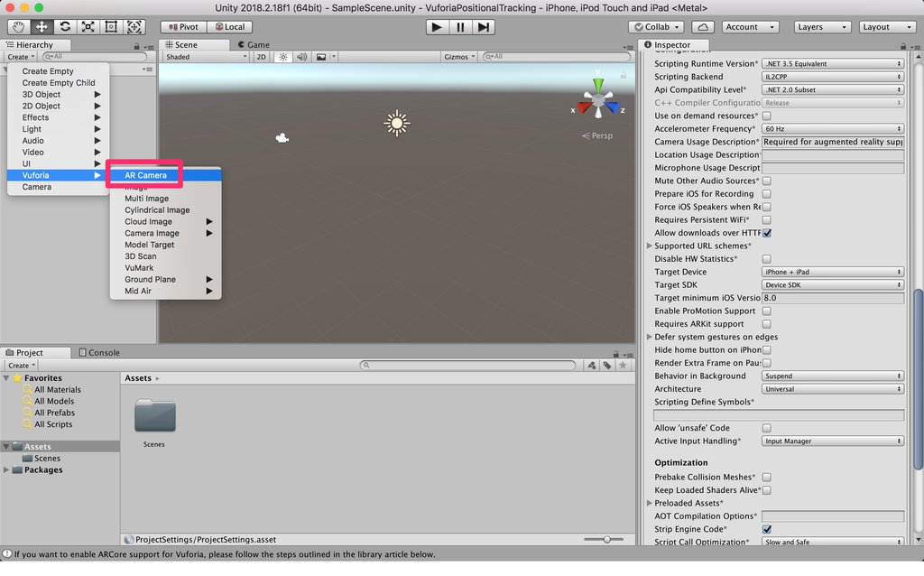Screen dimensions: 924x576
Task: Open Project panel Create button
Action: 22,366
